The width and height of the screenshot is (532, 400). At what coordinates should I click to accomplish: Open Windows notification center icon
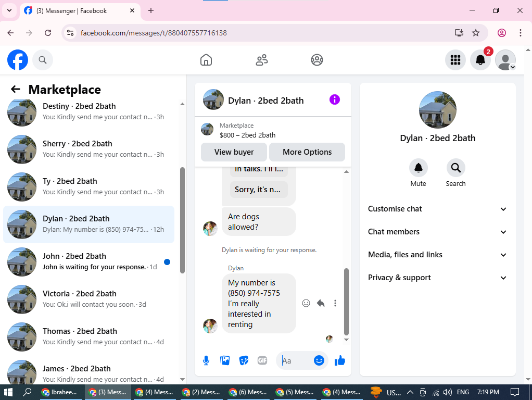pyautogui.click(x=515, y=392)
